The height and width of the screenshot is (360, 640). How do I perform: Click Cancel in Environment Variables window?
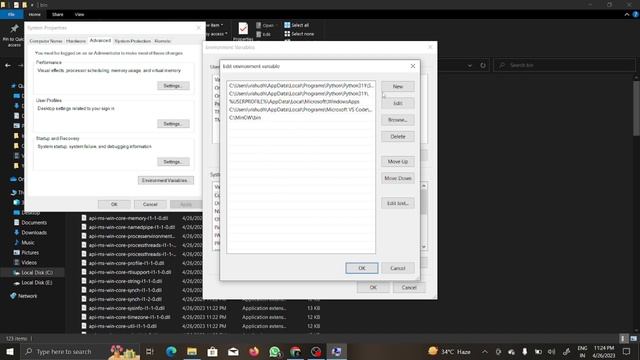pos(409,287)
